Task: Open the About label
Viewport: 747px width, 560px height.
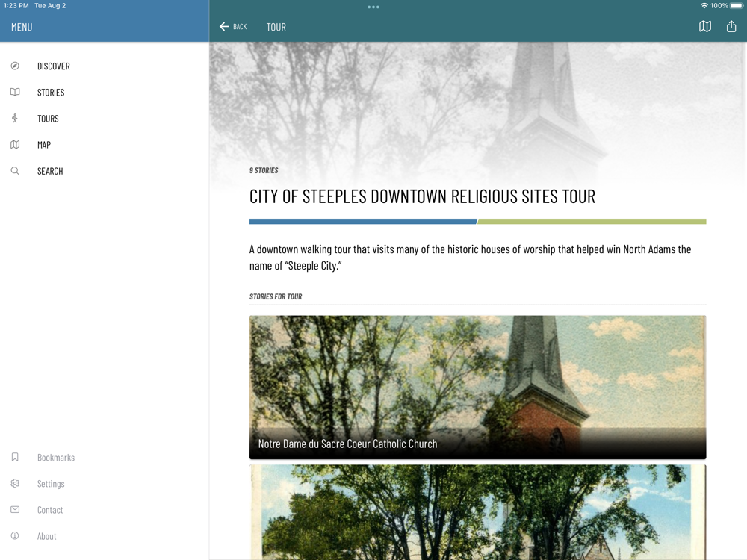Action: pyautogui.click(x=46, y=536)
